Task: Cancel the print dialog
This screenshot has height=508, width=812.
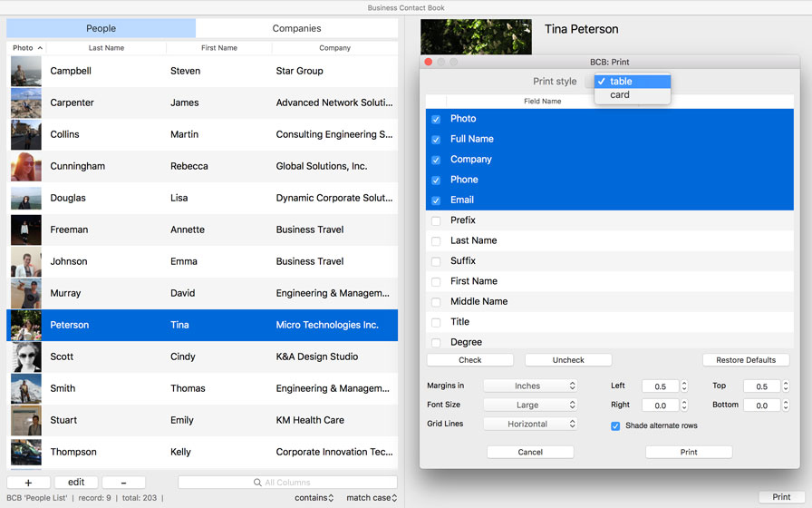Action: click(530, 452)
